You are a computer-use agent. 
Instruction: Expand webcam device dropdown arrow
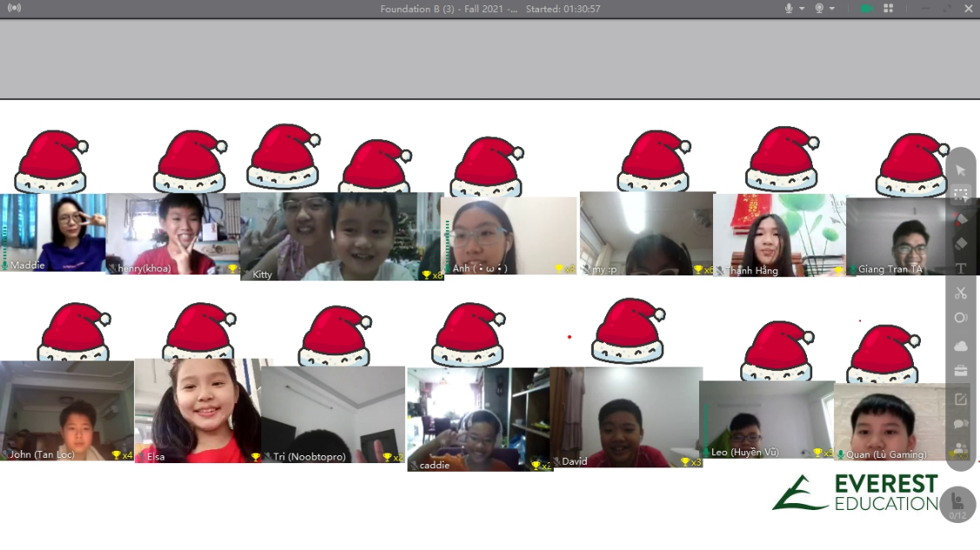click(832, 9)
